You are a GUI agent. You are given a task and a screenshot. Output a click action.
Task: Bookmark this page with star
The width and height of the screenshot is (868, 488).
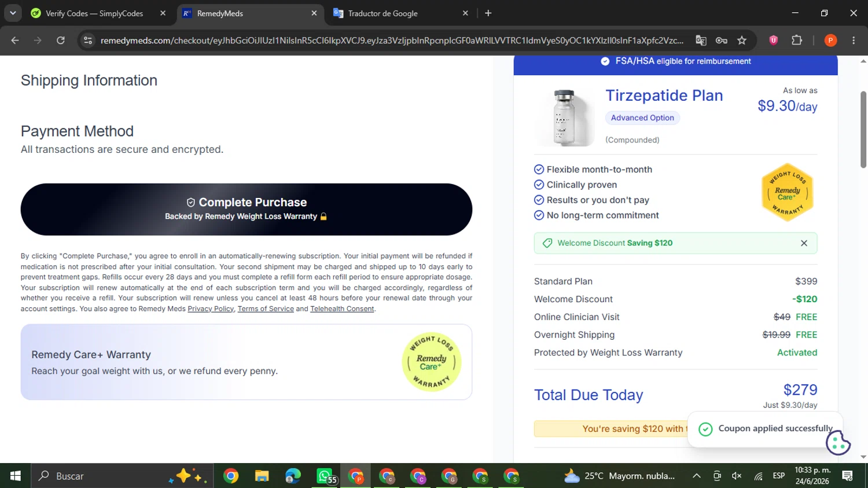(x=742, y=41)
